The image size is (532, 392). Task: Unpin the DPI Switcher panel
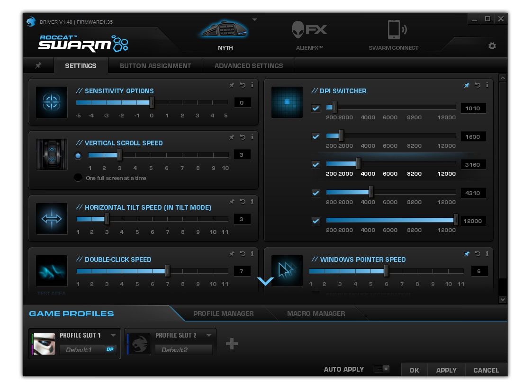click(467, 85)
